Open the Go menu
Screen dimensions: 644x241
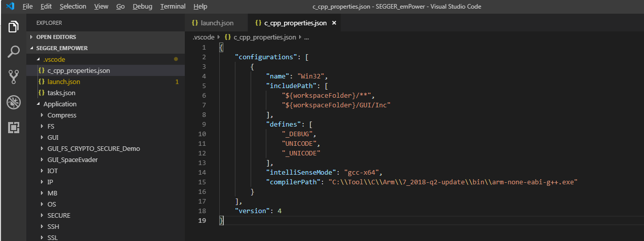pyautogui.click(x=120, y=7)
